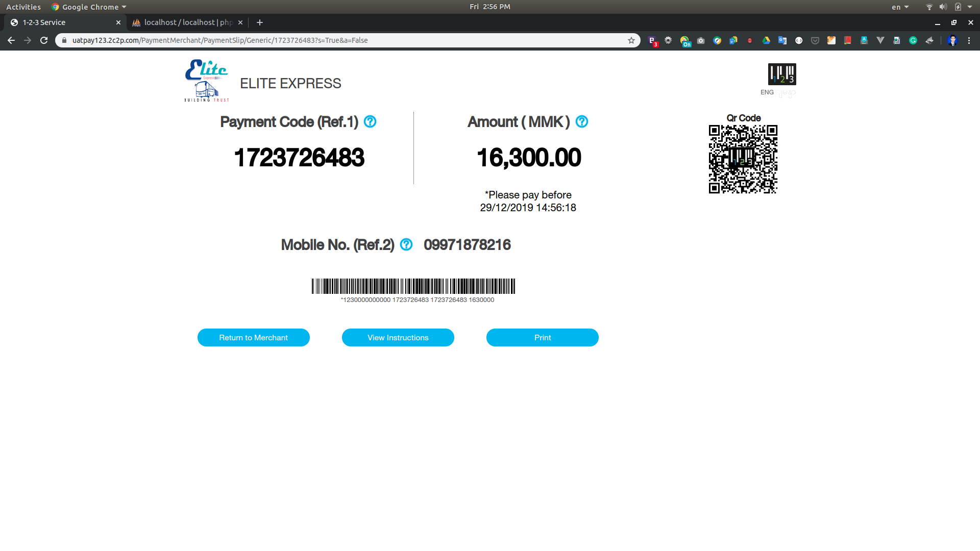This screenshot has height=551, width=980.
Task: Open the Chrome three-dot menu
Action: [969, 40]
